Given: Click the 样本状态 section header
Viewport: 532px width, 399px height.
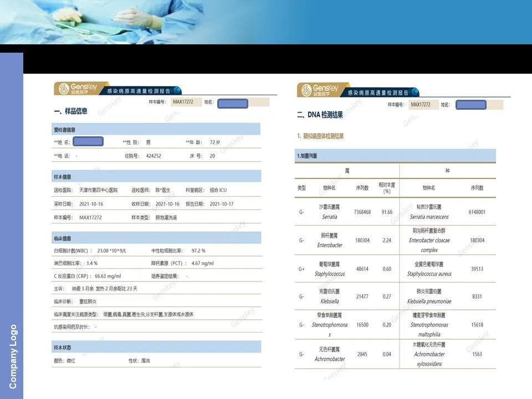Looking at the screenshot, I should [x=156, y=347].
